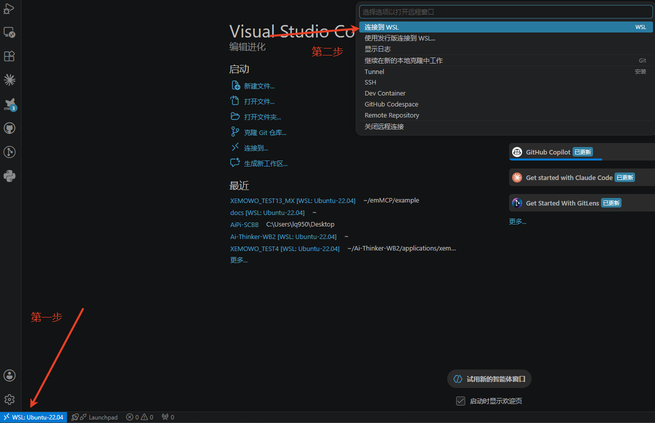Select 使用发行版连接到 WSL option
Image resolution: width=655 pixels, height=423 pixels.
(x=505, y=38)
